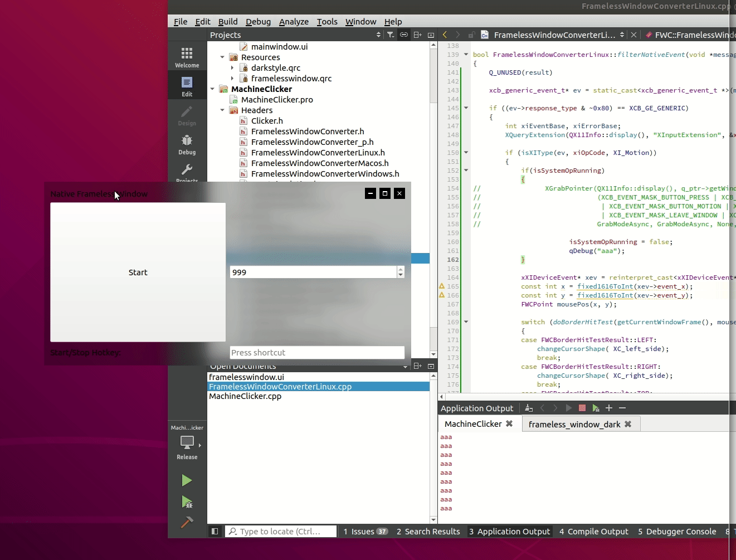Toggle the sidebar visibility icon near the locator

pos(215,531)
